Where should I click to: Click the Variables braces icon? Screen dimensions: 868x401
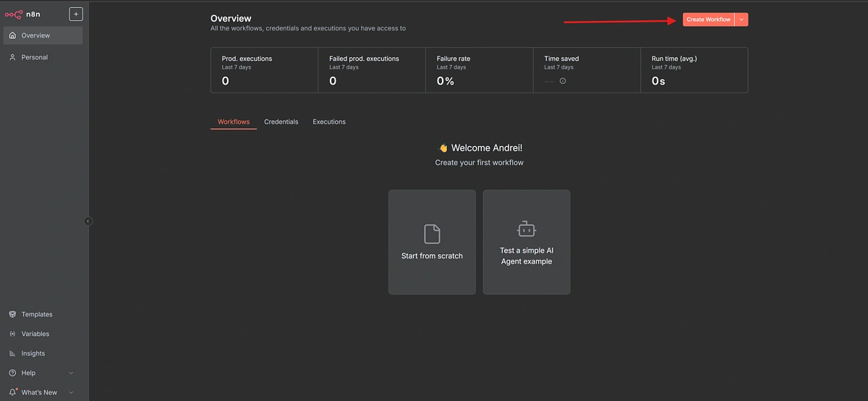[12, 334]
